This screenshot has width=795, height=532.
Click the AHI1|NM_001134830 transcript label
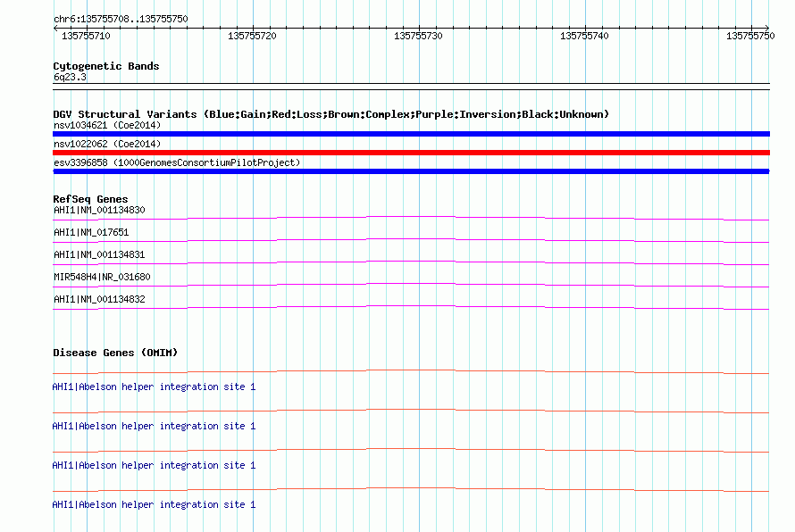click(x=99, y=210)
